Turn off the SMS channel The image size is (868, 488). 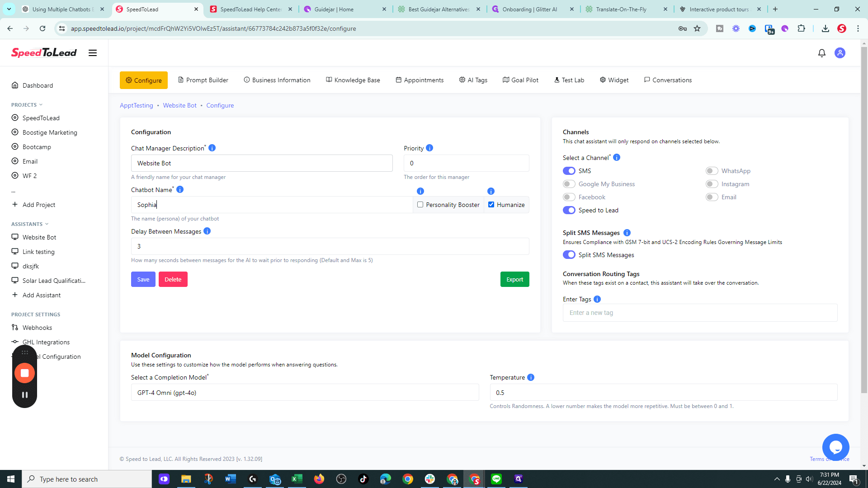(569, 171)
